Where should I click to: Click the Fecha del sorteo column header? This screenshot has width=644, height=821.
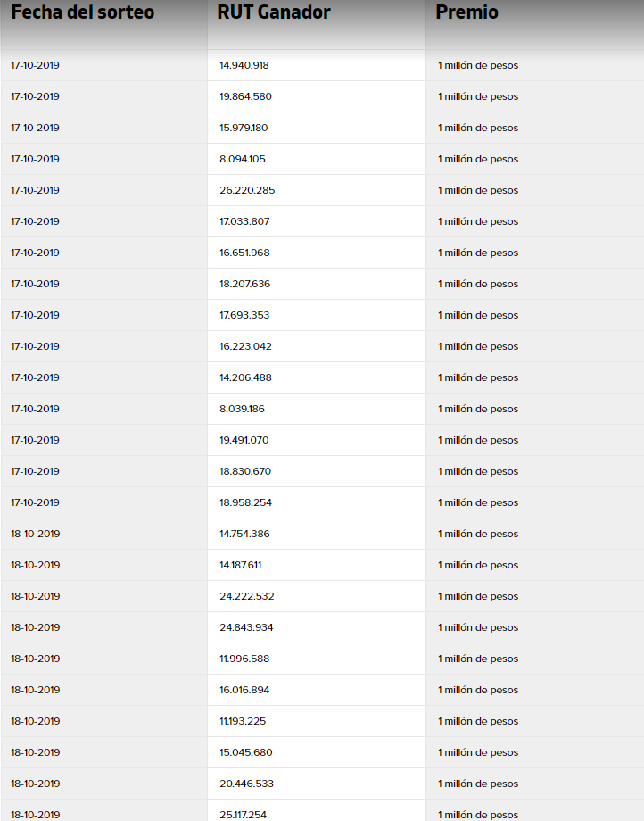pos(82,12)
